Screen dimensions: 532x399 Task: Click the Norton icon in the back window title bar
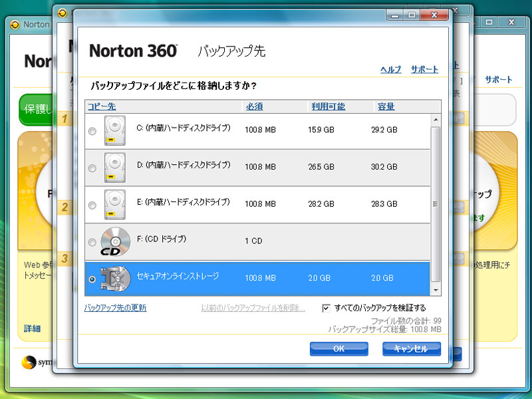15,25
